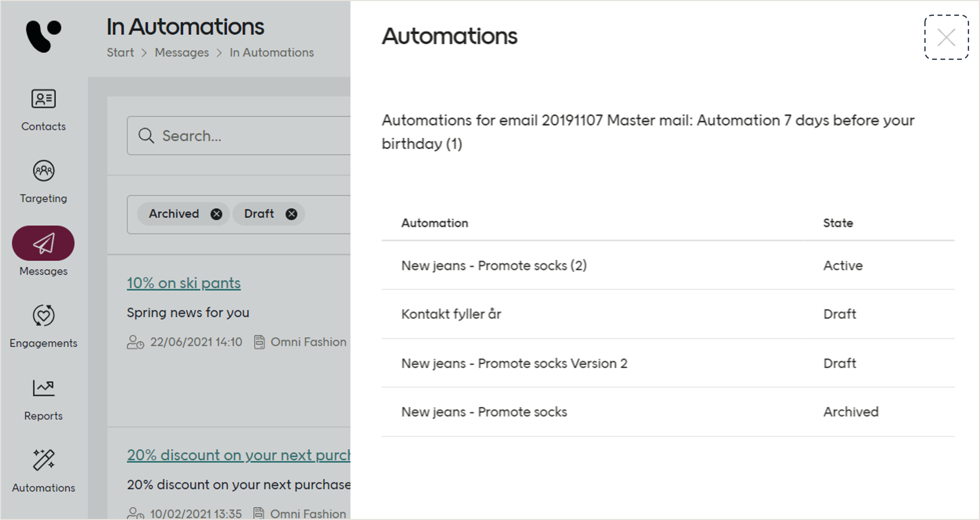Select New jeans - Promote socks (2) row

[494, 265]
